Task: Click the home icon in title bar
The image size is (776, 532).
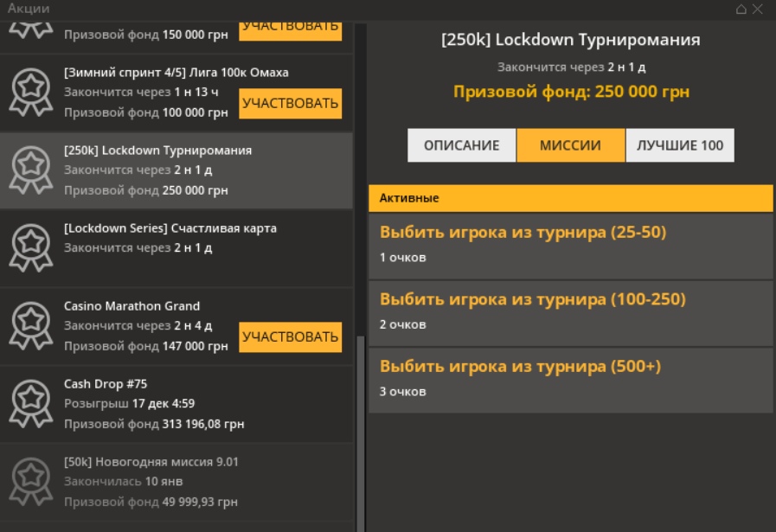Action: (x=741, y=9)
